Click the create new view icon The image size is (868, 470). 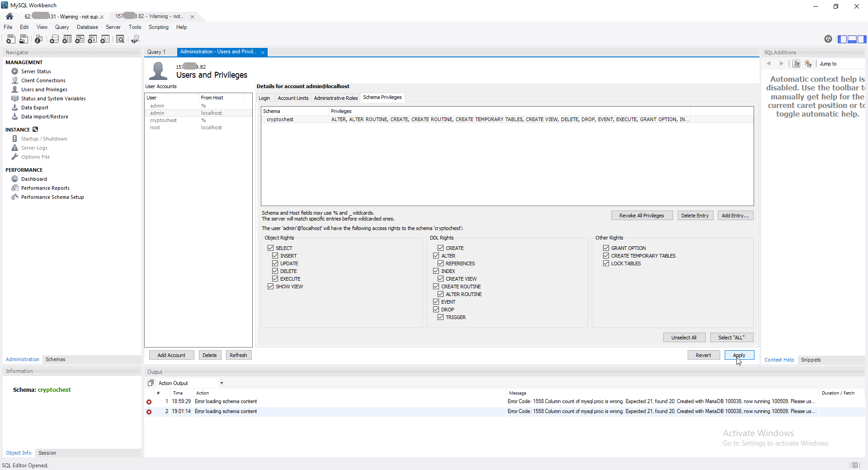(80, 39)
